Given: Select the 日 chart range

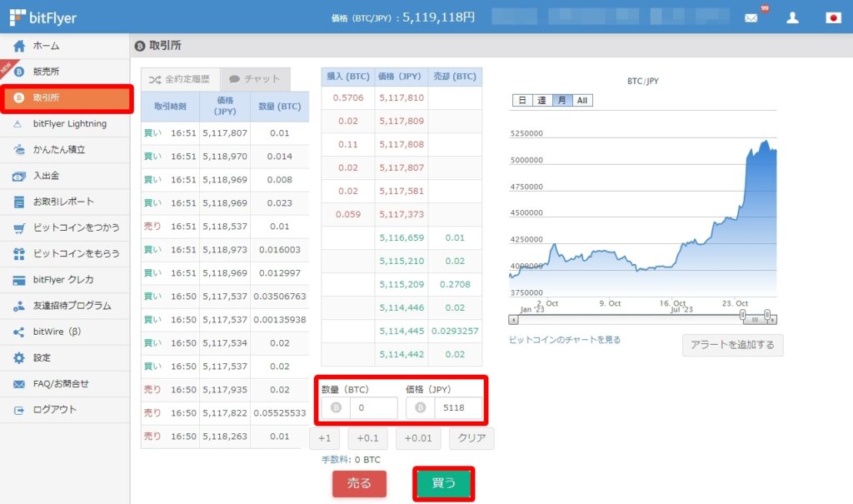Looking at the screenshot, I should [x=521, y=100].
